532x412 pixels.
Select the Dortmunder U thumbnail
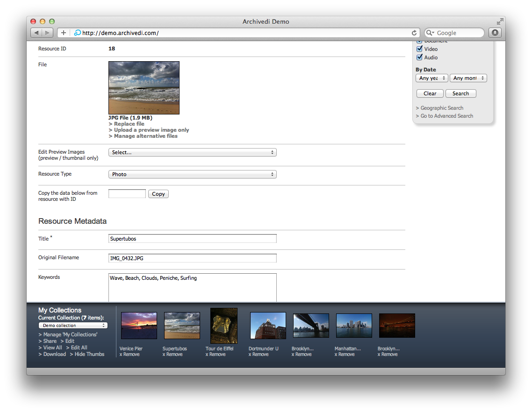268,326
